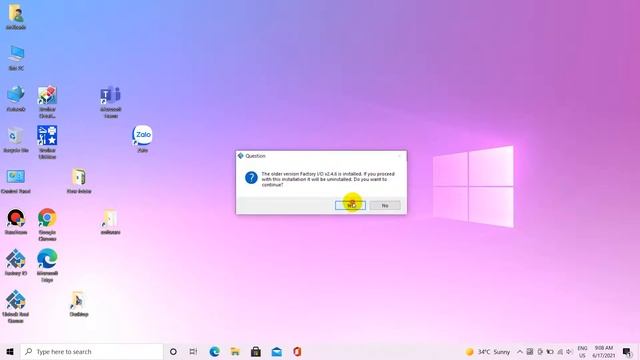The image size is (640, 360).
Task: Open the Brother Utilities shortcut
Action: (x=47, y=142)
